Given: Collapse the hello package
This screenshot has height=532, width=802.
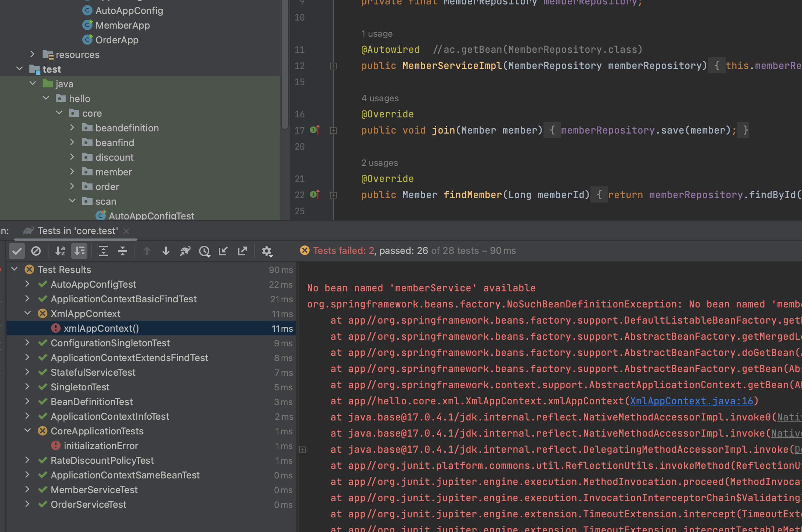Looking at the screenshot, I should [46, 98].
